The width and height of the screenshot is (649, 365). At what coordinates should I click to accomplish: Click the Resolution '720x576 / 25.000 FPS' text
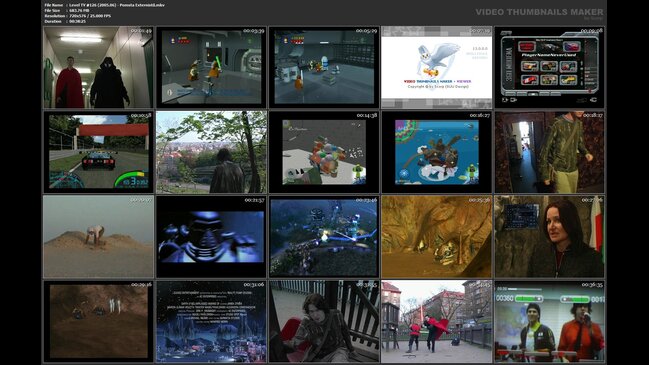[90, 16]
